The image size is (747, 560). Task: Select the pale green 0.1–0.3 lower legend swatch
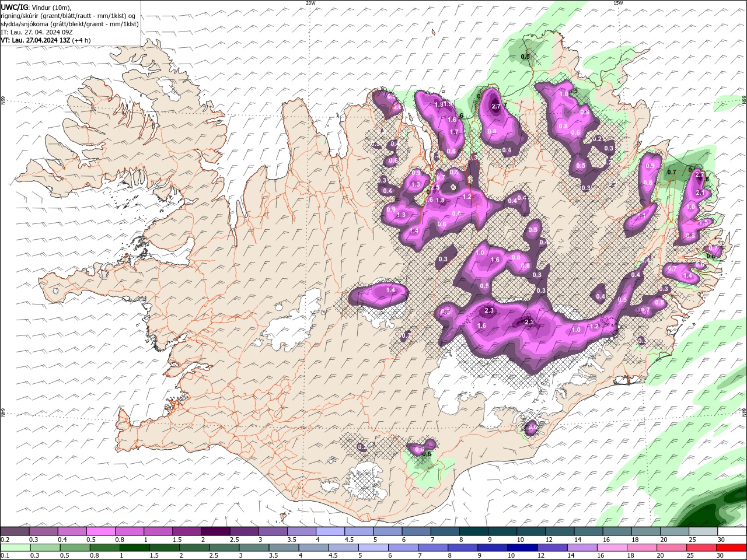[16, 547]
